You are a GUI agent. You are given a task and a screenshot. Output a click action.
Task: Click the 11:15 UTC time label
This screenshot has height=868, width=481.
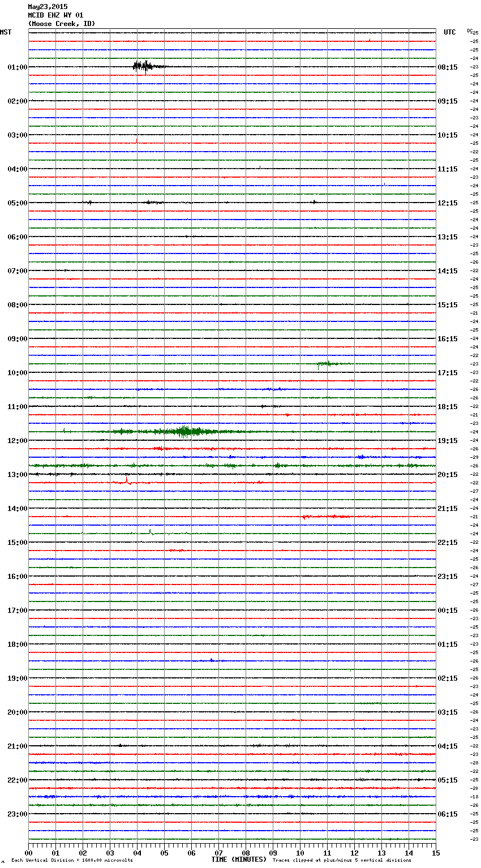click(x=448, y=169)
